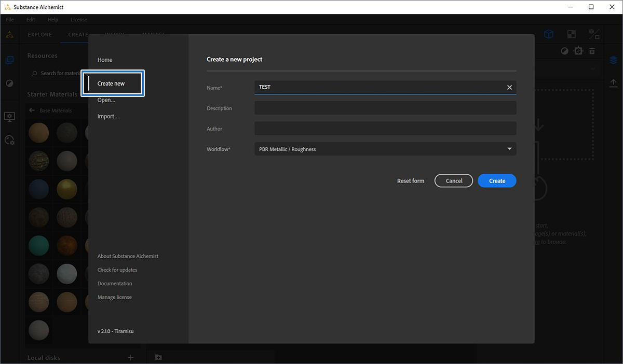
Task: Open the File menu
Action: tap(10, 20)
